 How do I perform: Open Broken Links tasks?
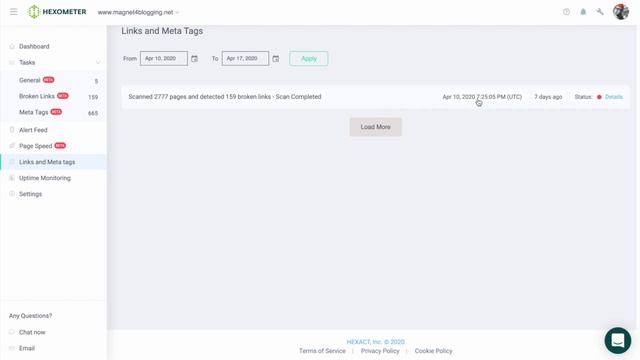click(37, 96)
